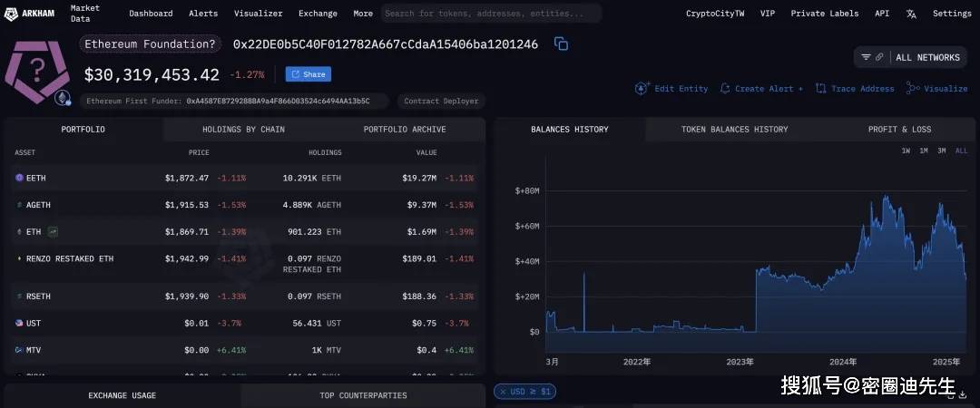Image resolution: width=980 pixels, height=408 pixels.
Task: Create an alert for this address
Action: click(761, 89)
